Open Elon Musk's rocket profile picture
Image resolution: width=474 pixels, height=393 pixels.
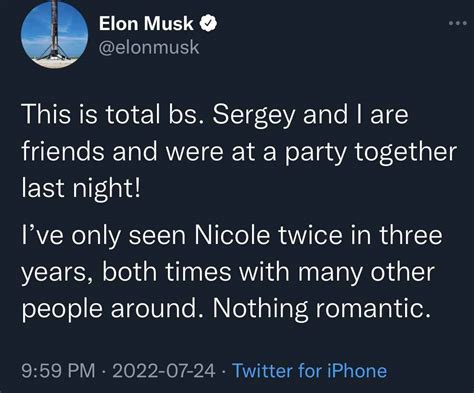click(x=54, y=34)
